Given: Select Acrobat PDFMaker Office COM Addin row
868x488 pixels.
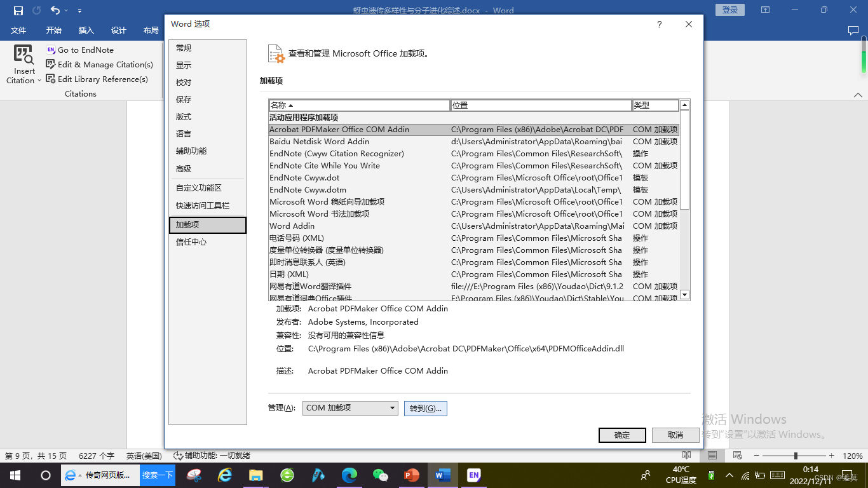Looking at the screenshot, I should coord(473,130).
